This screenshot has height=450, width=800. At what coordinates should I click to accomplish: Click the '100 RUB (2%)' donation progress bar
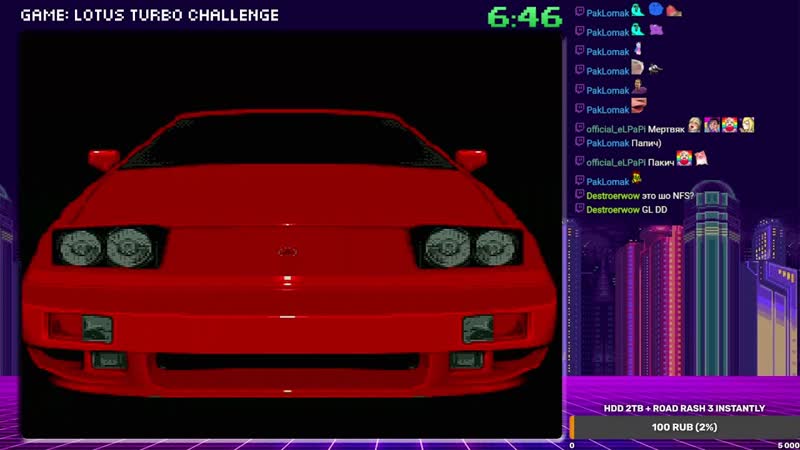(x=685, y=427)
